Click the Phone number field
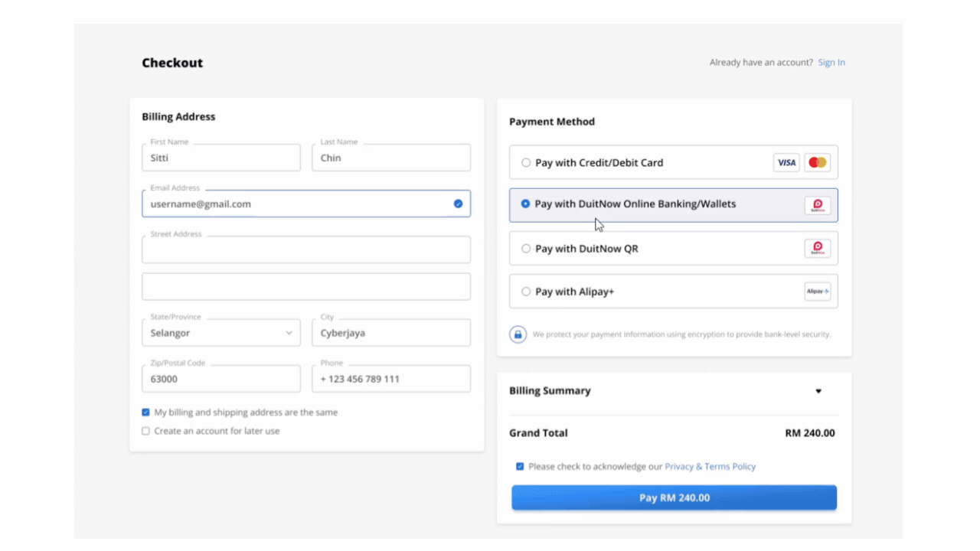This screenshot has height=551, width=980. (x=391, y=379)
